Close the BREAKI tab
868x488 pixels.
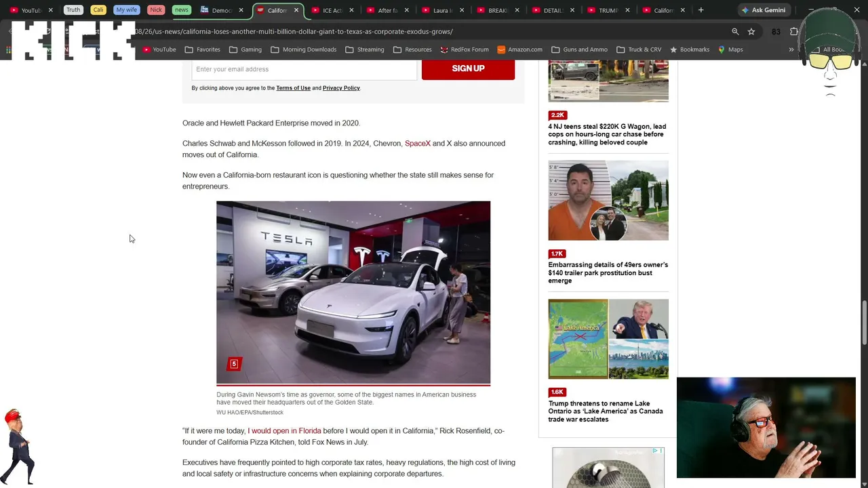(x=517, y=10)
